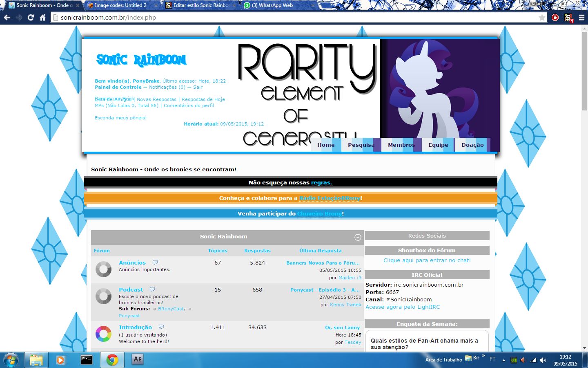Open last post Oi, sou Lanny

pyautogui.click(x=342, y=328)
